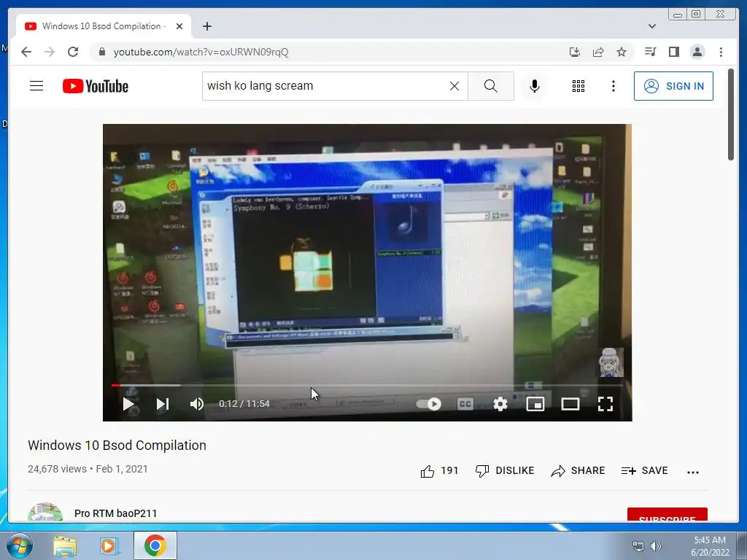Enter full screen video mode
The height and width of the screenshot is (560, 747).
(605, 404)
